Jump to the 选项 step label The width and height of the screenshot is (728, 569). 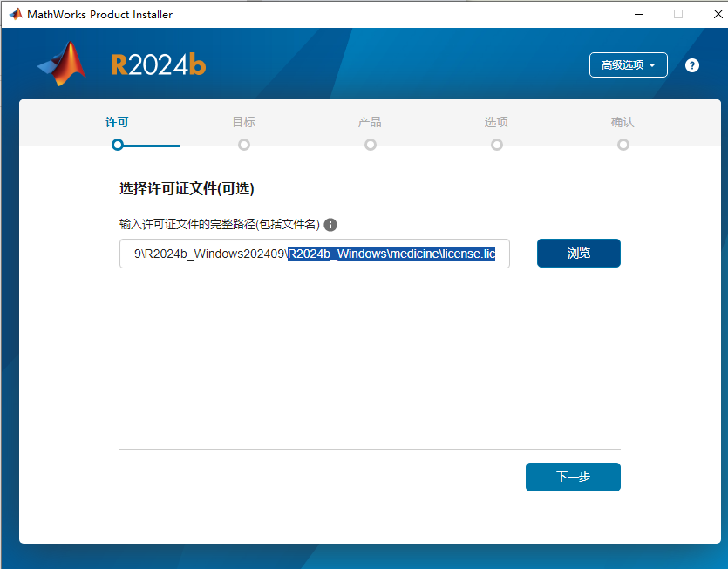pyautogui.click(x=496, y=122)
